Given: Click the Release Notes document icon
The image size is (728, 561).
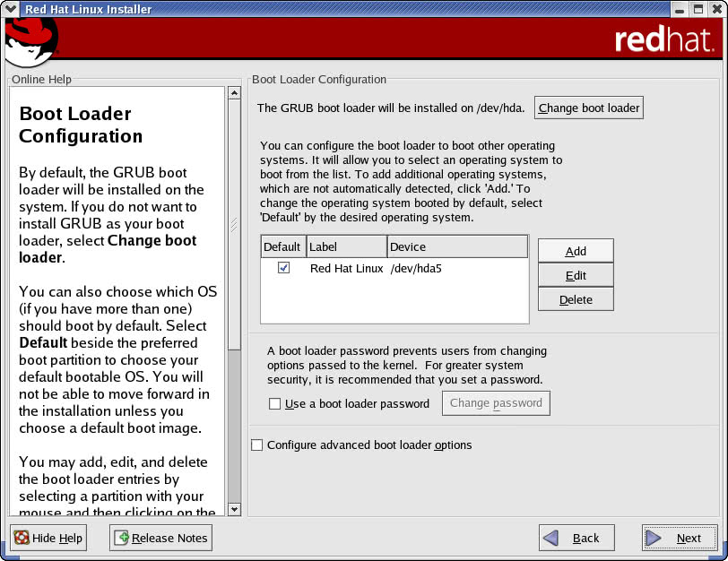Looking at the screenshot, I should 122,538.
